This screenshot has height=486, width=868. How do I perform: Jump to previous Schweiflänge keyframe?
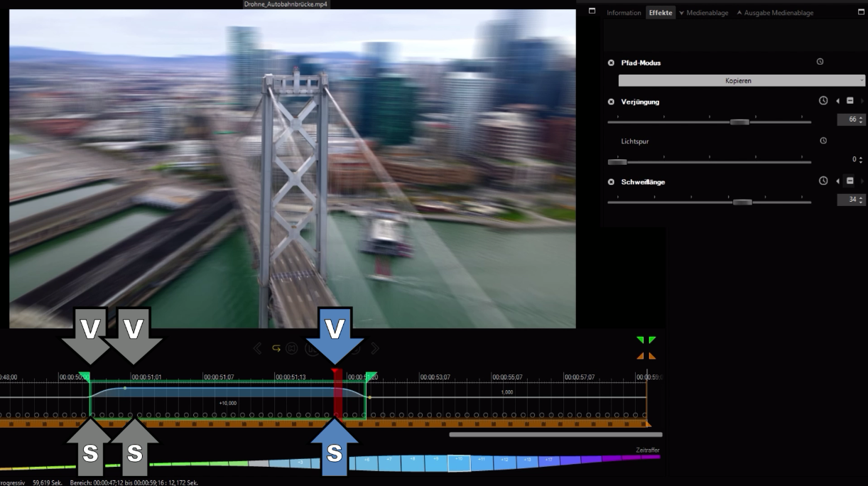[x=837, y=181]
